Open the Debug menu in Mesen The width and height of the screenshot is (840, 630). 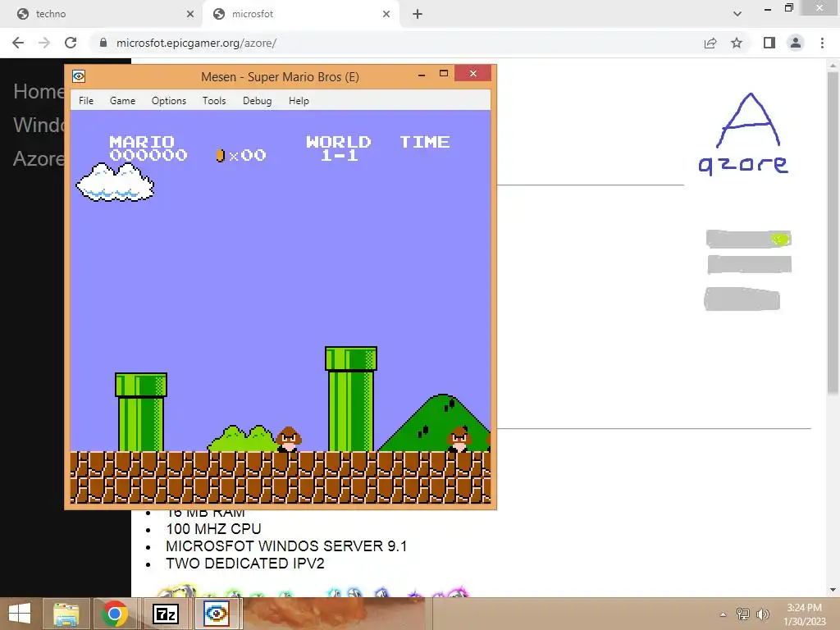257,101
